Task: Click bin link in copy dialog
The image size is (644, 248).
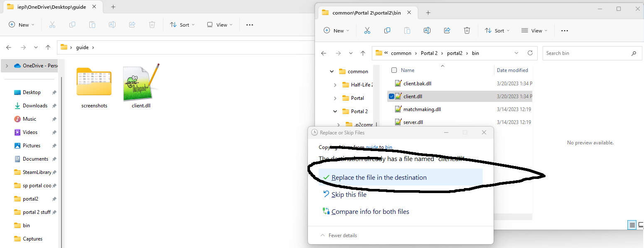Action: 389,147
